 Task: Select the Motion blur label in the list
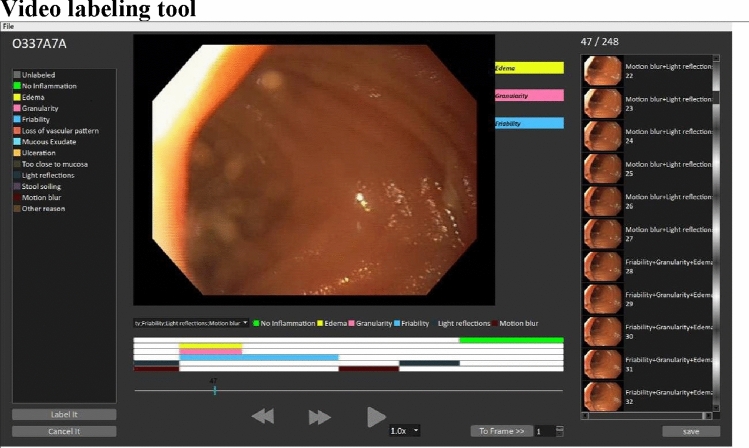click(x=37, y=197)
